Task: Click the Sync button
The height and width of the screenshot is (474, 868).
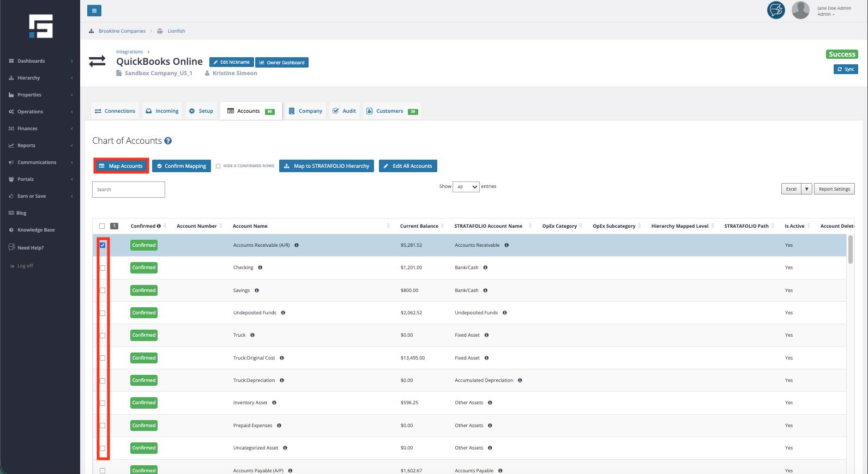Action: pyautogui.click(x=846, y=69)
